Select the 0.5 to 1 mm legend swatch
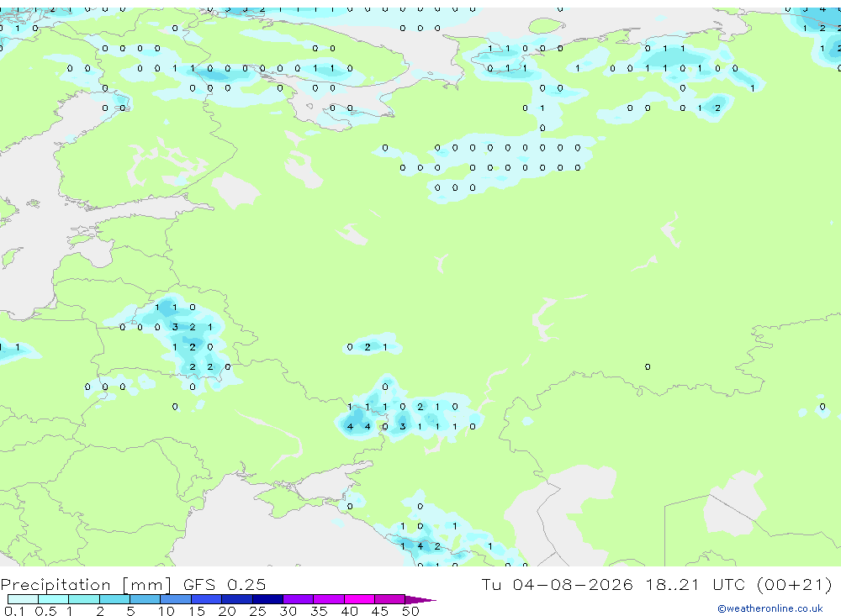 point(54,599)
